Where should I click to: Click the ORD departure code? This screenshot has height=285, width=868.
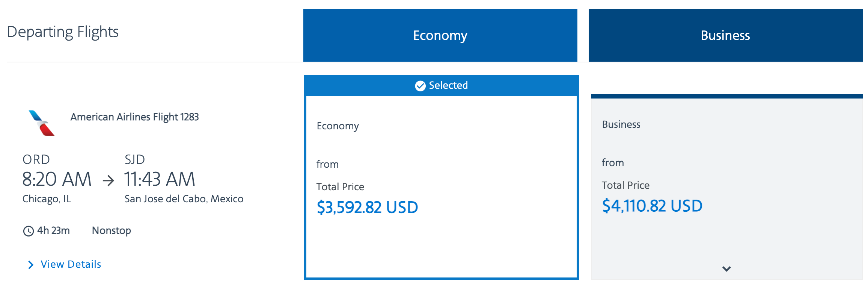point(36,159)
